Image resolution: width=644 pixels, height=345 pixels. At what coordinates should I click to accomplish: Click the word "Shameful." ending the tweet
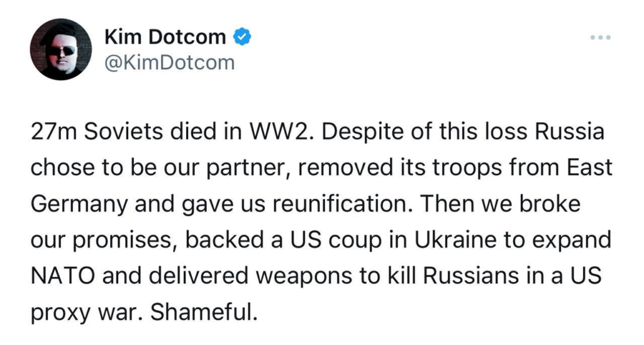(204, 312)
